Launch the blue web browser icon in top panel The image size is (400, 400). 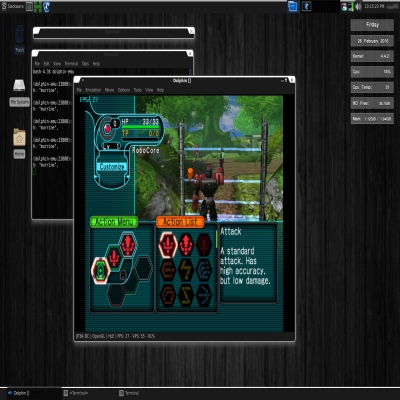[46, 7]
